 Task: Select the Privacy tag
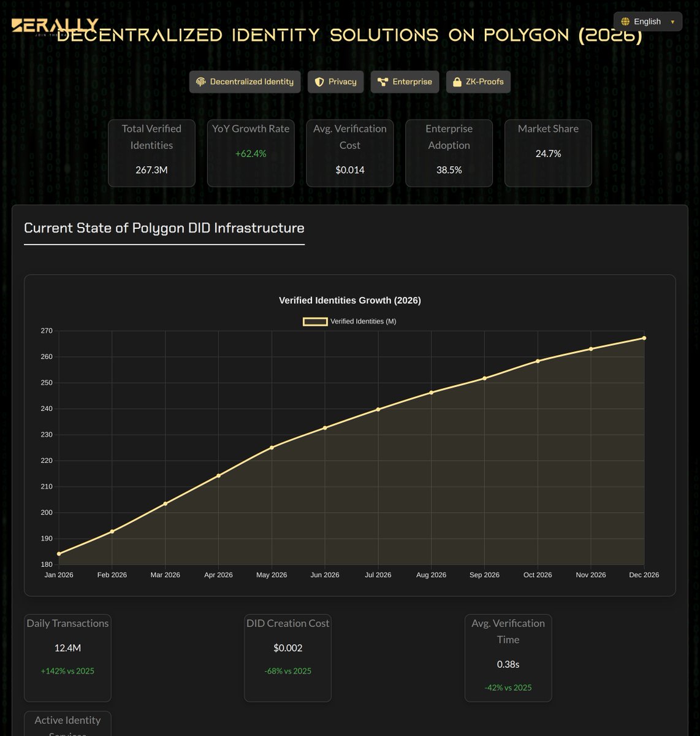pos(335,82)
